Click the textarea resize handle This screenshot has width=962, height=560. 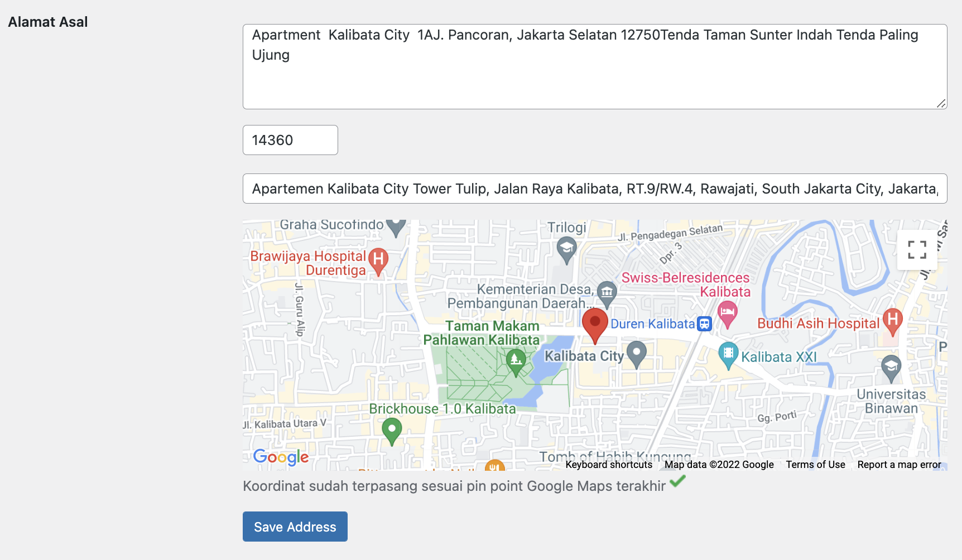(941, 103)
